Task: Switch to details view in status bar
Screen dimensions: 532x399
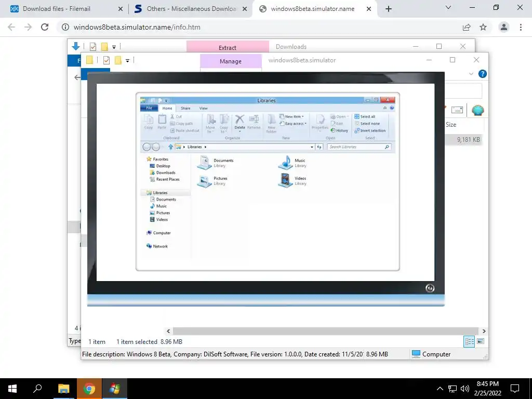Action: (x=469, y=342)
